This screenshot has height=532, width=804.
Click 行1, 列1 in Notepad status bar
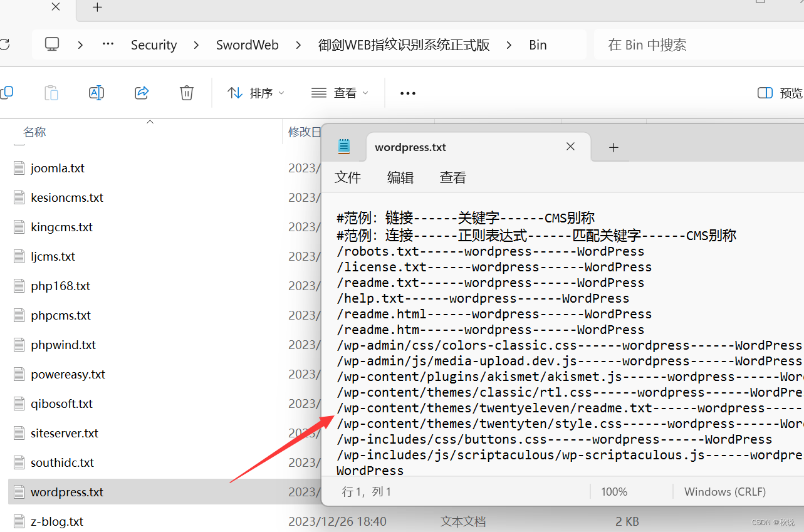click(x=367, y=492)
